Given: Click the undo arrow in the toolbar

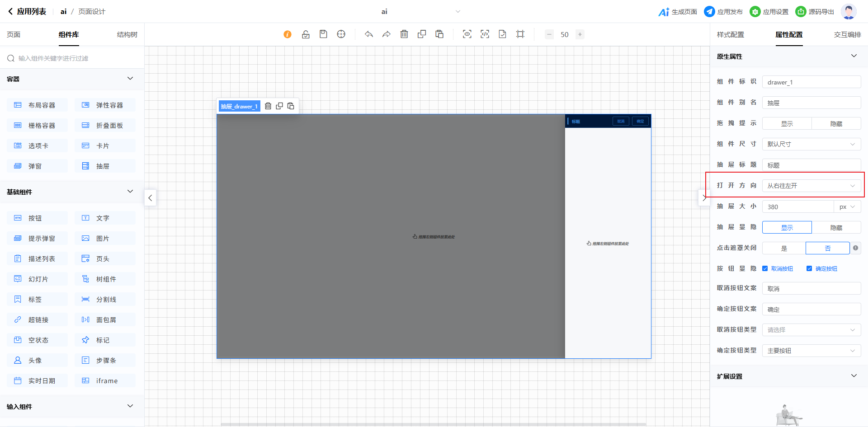Looking at the screenshot, I should [x=369, y=34].
